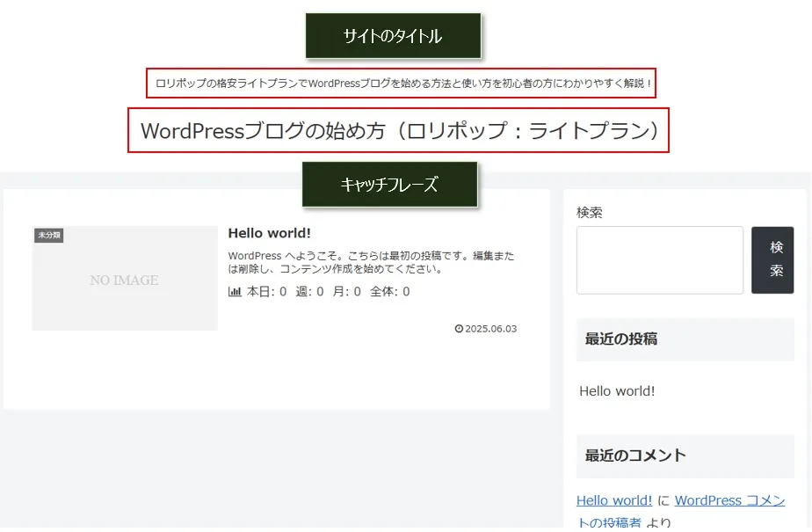
Task: Click the 最近の投稿 widget heading
Action: tap(621, 339)
